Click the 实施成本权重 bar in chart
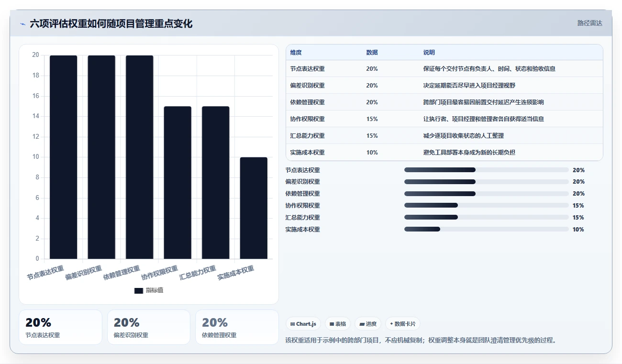 click(x=254, y=208)
